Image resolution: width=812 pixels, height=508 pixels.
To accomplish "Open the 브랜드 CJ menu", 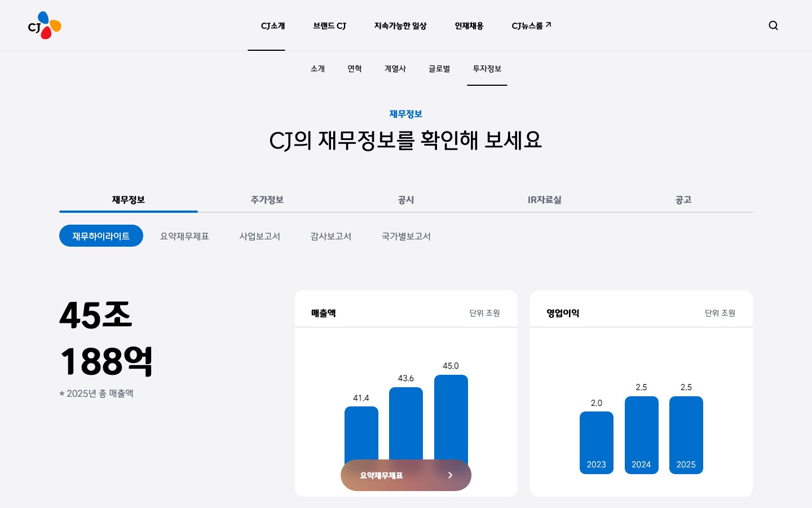I will pos(330,26).
